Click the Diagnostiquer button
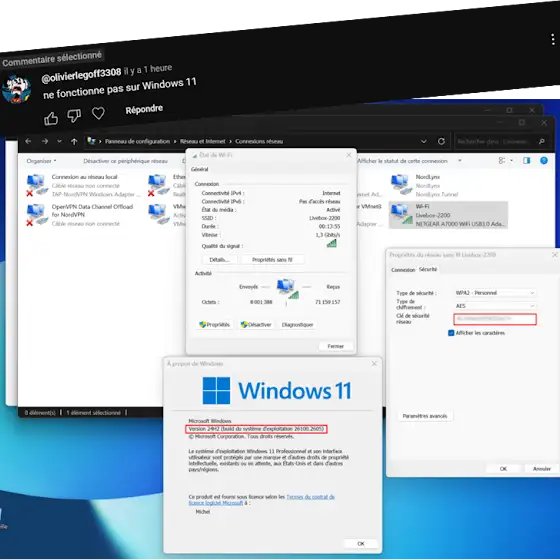 pyautogui.click(x=297, y=325)
